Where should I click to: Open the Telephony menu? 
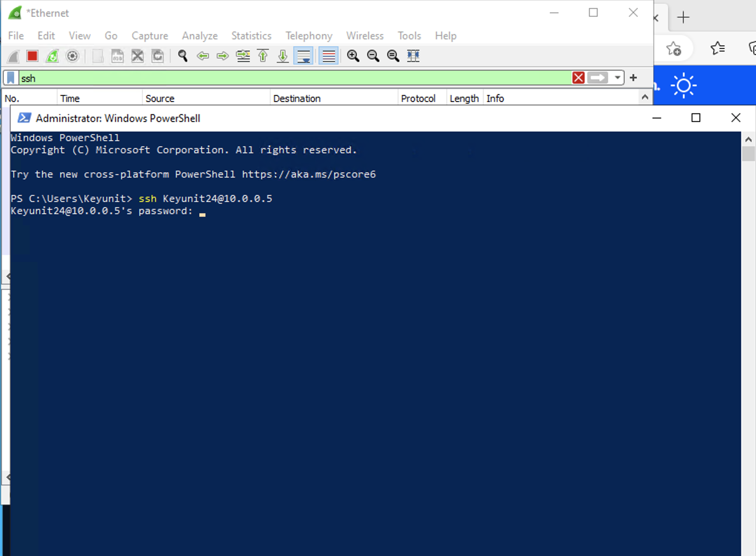(x=308, y=36)
